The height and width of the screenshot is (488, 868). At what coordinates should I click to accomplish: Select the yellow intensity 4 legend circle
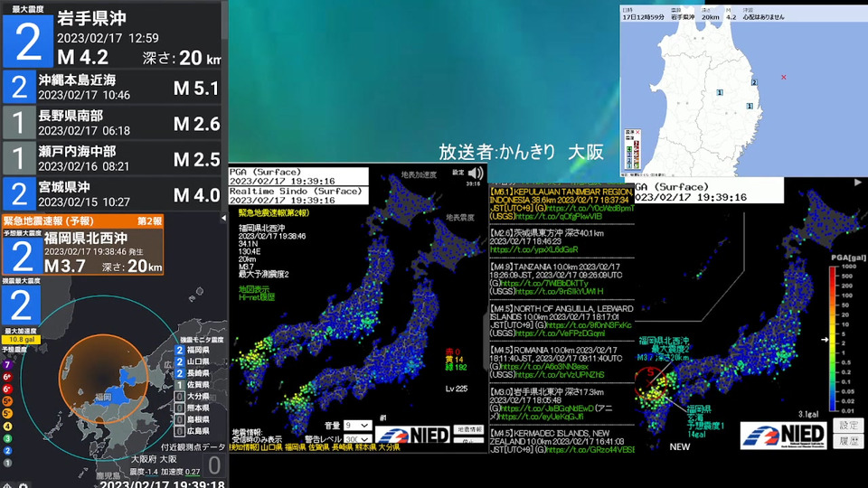(x=8, y=427)
